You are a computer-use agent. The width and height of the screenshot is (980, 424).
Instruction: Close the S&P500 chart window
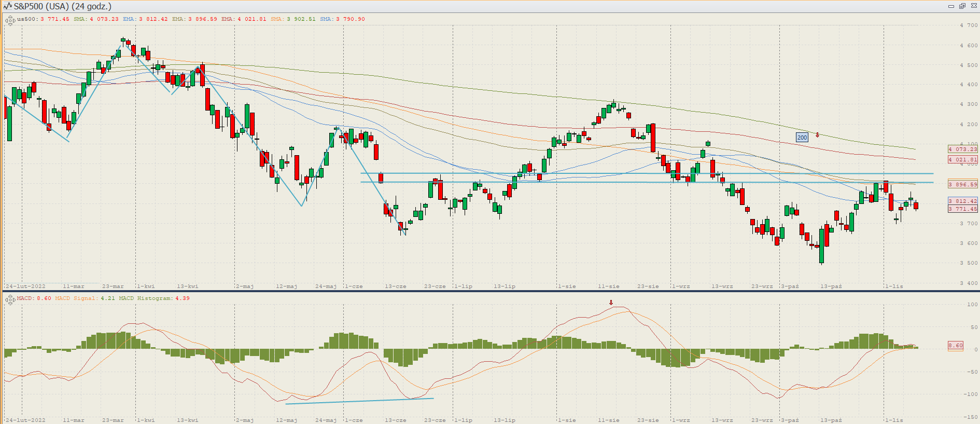click(x=973, y=6)
